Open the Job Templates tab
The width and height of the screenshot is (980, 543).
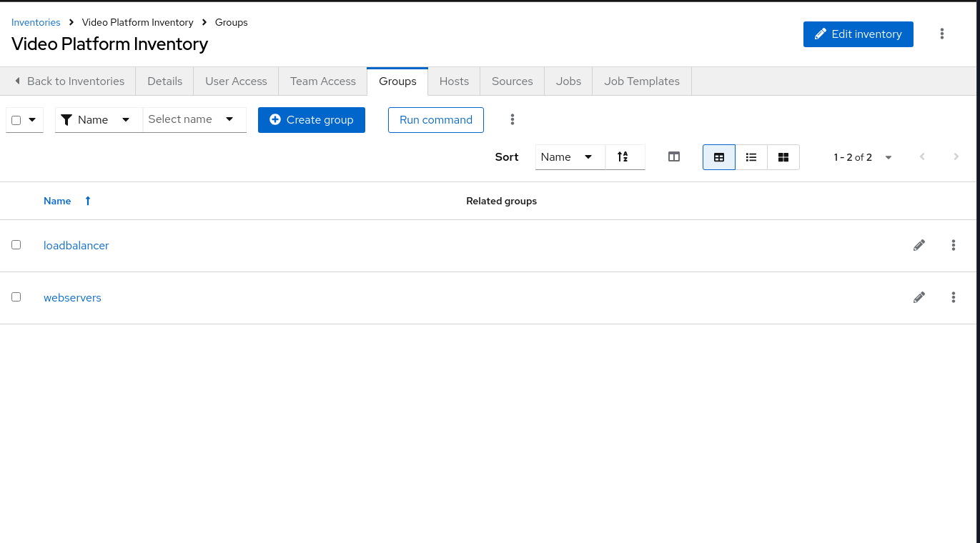pos(642,81)
